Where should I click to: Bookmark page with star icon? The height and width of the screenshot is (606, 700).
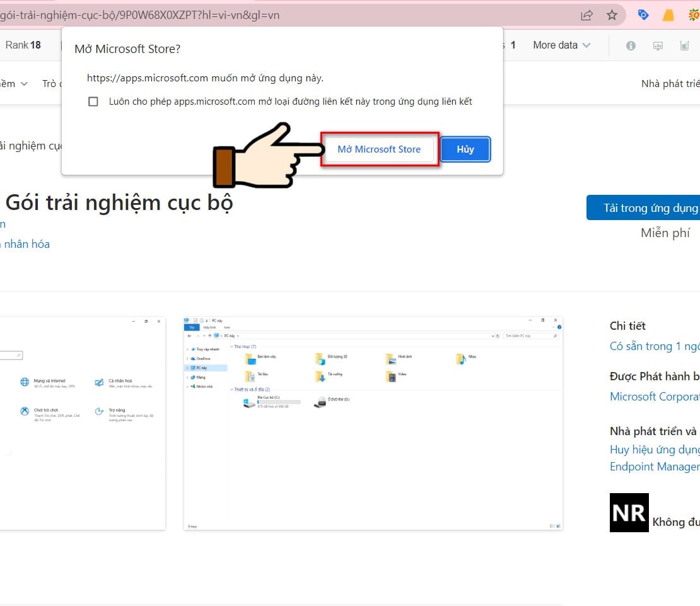(612, 15)
